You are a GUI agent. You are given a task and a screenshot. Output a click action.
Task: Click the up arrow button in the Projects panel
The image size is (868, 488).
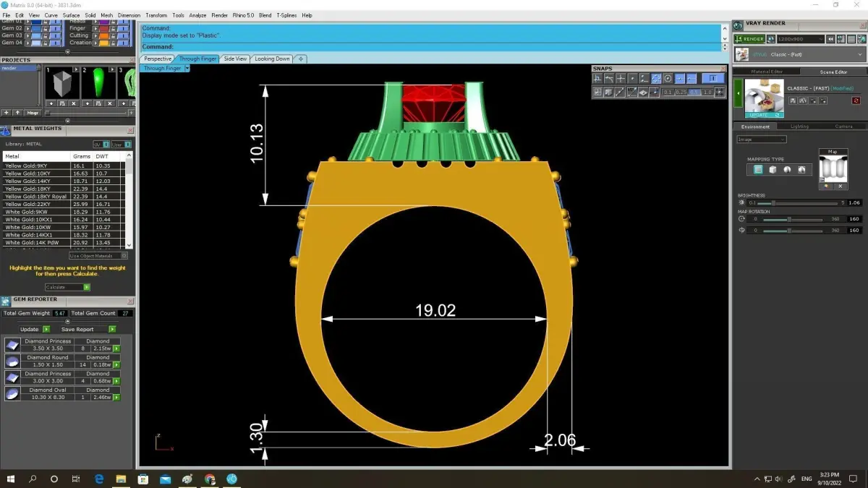tap(17, 113)
